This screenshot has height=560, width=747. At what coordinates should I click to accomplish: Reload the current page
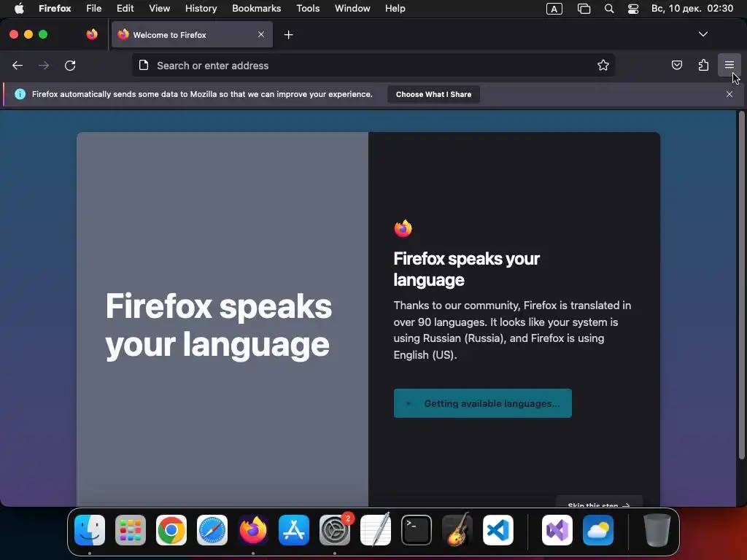pyautogui.click(x=70, y=65)
